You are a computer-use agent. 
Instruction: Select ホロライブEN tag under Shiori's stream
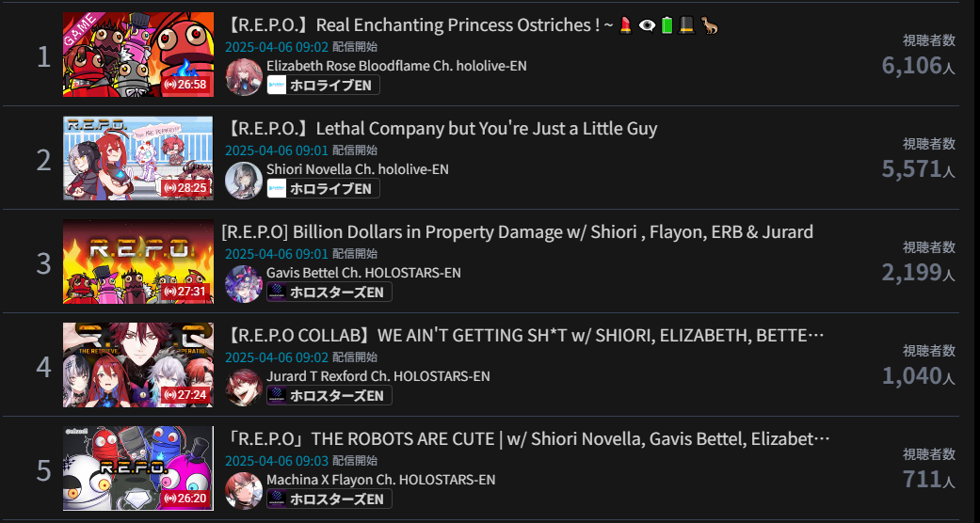pos(323,188)
